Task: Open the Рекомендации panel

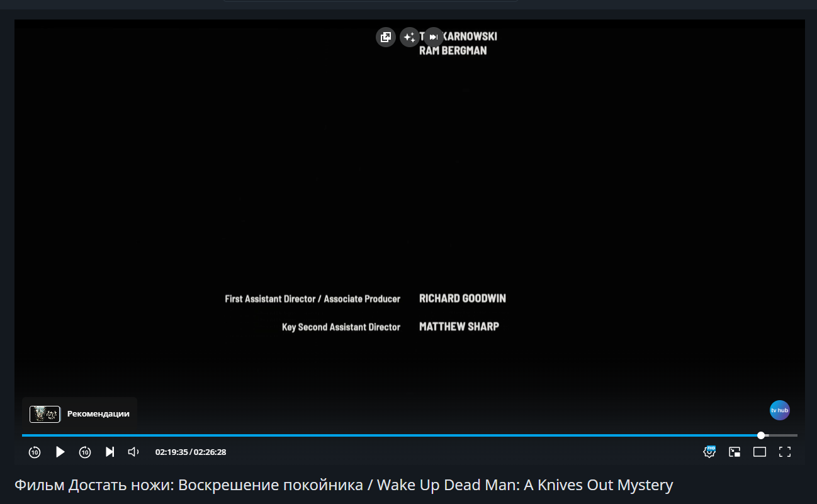Action: (x=80, y=414)
